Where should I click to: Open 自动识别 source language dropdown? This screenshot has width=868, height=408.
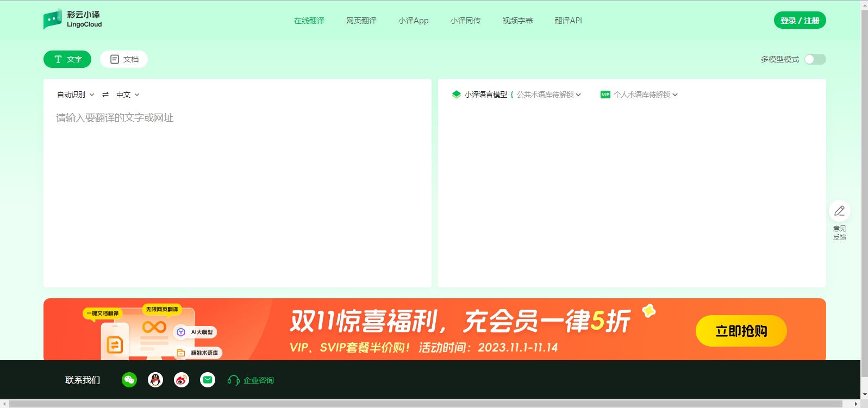(x=76, y=95)
